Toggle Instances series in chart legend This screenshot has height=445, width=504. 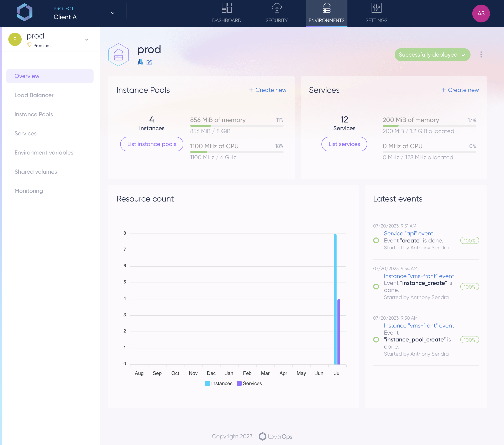[219, 383]
